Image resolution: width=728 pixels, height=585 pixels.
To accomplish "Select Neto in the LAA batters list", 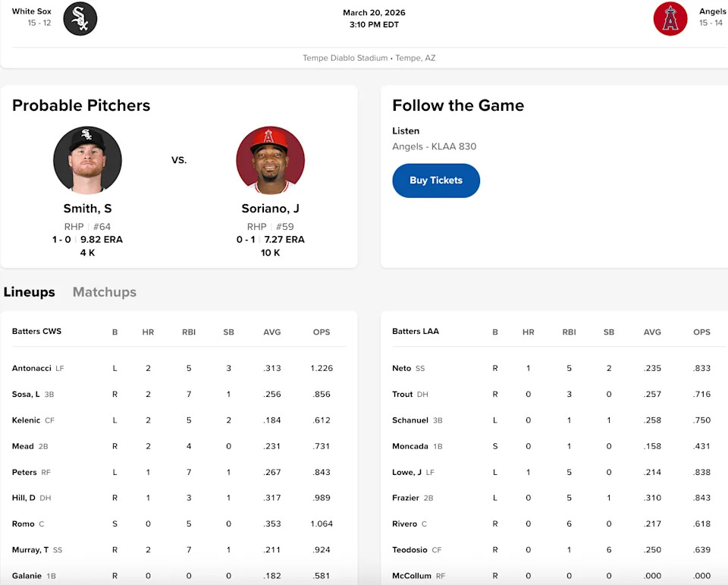I will [x=402, y=368].
